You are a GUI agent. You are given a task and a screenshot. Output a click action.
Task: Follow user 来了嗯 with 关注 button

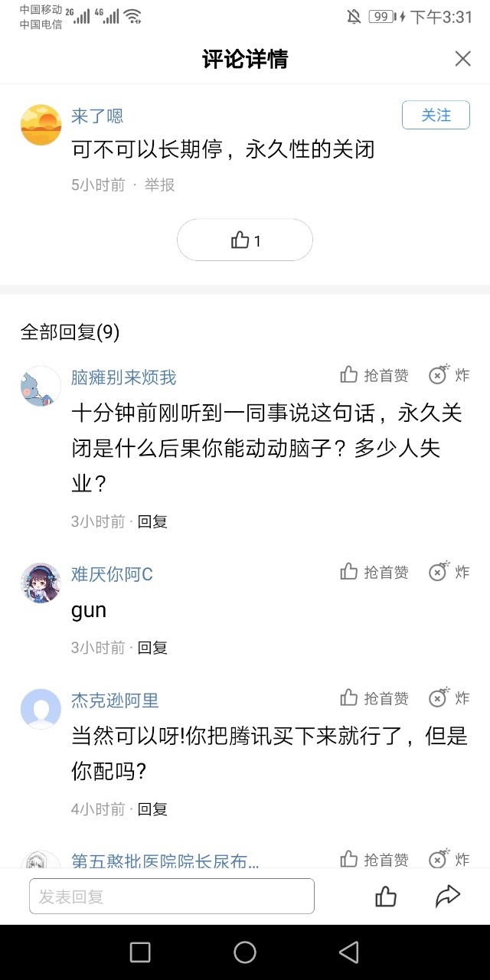click(x=436, y=116)
